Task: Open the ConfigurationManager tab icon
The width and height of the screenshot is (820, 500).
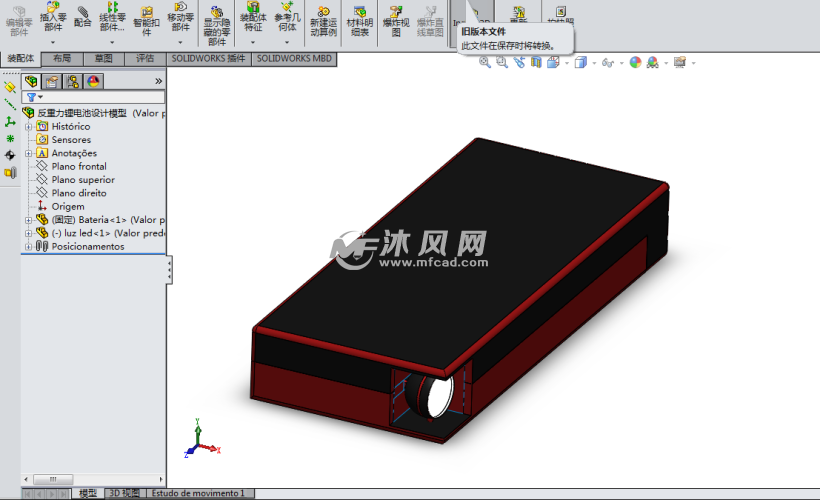Action: click(x=73, y=81)
